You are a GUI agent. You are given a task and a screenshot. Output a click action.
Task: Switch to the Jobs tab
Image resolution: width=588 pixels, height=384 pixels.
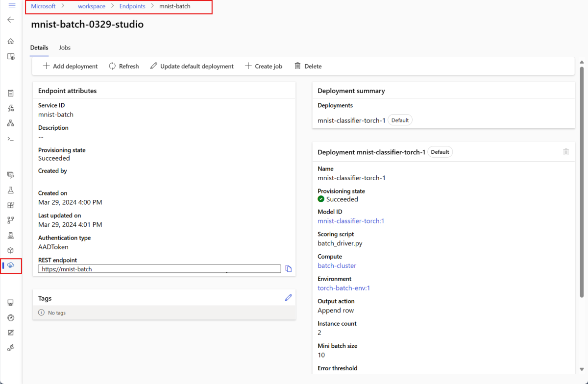tap(64, 48)
